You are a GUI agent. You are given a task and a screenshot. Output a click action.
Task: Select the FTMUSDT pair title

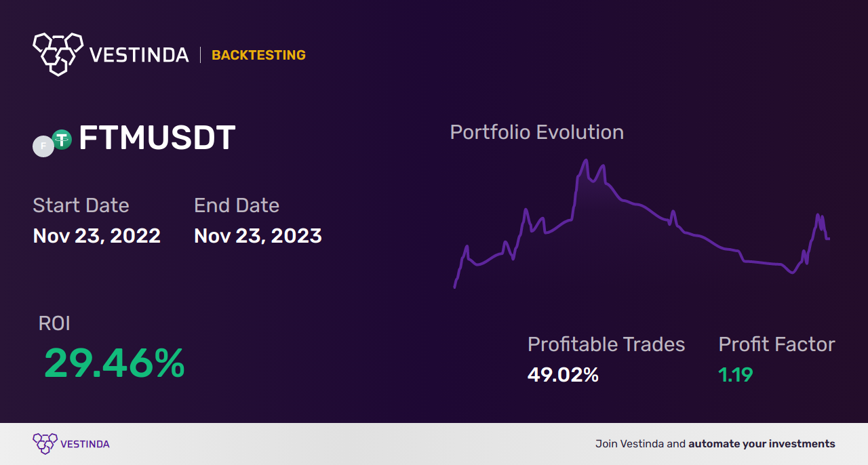(x=157, y=138)
